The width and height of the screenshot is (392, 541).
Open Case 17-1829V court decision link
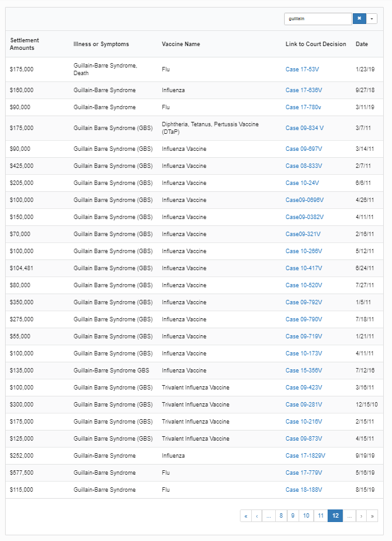pos(306,455)
